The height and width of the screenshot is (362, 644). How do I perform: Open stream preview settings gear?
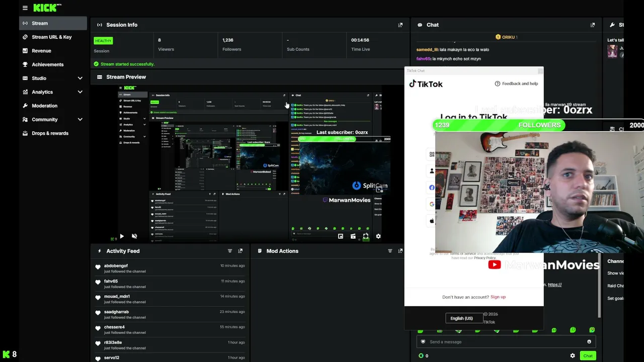coord(378,236)
